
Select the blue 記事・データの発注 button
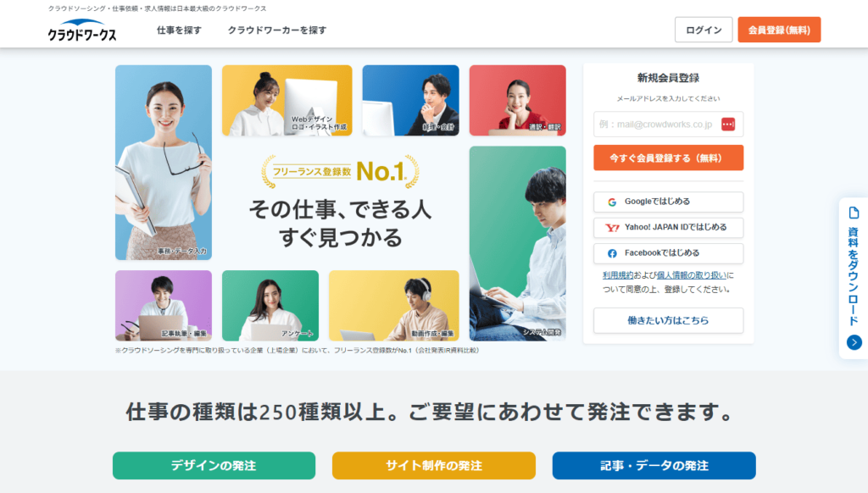pyautogui.click(x=654, y=465)
